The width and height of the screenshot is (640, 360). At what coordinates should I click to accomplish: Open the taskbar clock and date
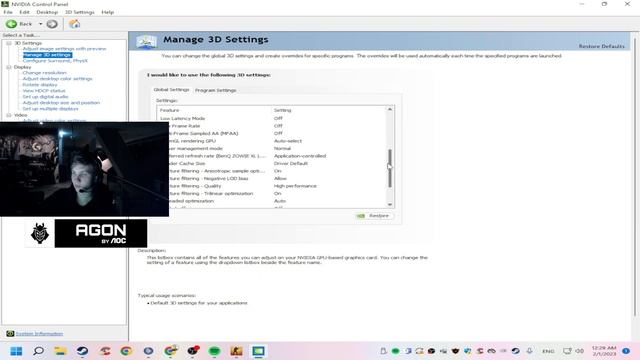click(604, 351)
